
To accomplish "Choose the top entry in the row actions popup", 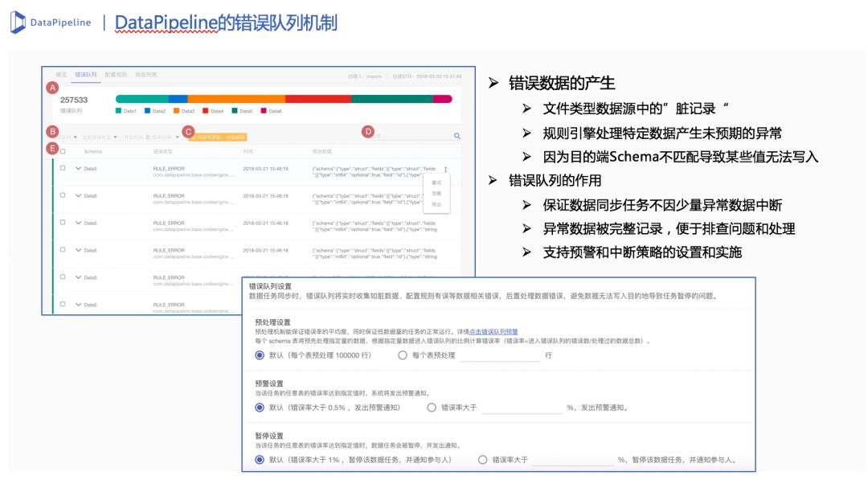I will pyautogui.click(x=436, y=183).
